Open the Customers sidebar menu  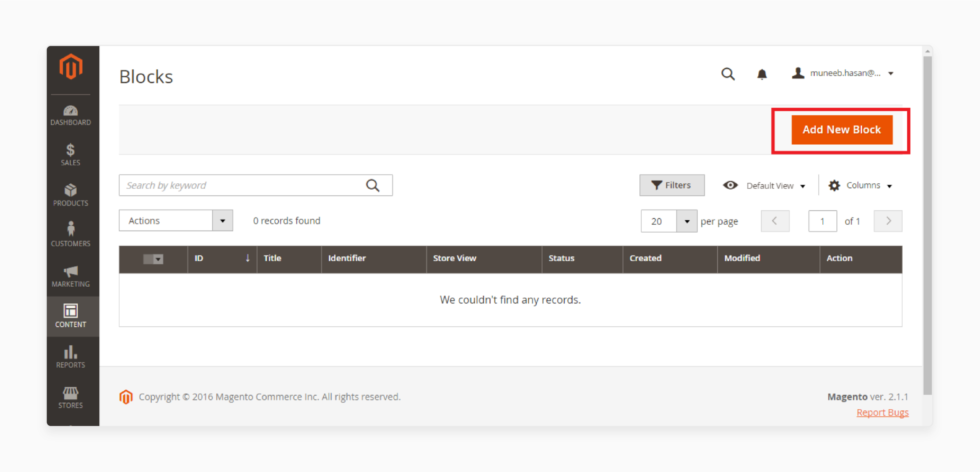click(71, 235)
